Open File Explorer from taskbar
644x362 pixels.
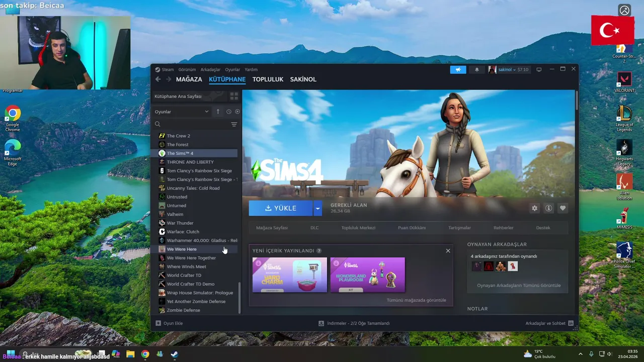point(130,354)
